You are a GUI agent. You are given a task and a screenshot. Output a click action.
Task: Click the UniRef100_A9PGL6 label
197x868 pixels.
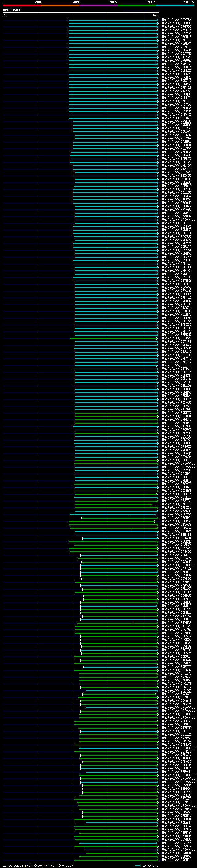pyautogui.click(x=177, y=67)
